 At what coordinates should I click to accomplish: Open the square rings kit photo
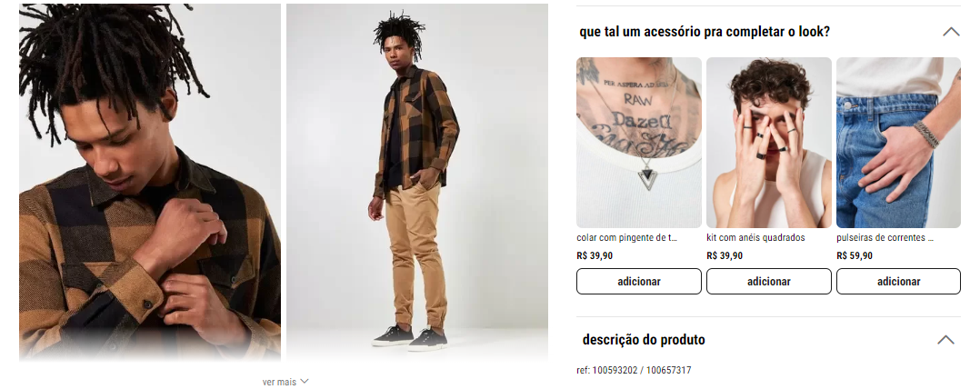[x=769, y=143]
